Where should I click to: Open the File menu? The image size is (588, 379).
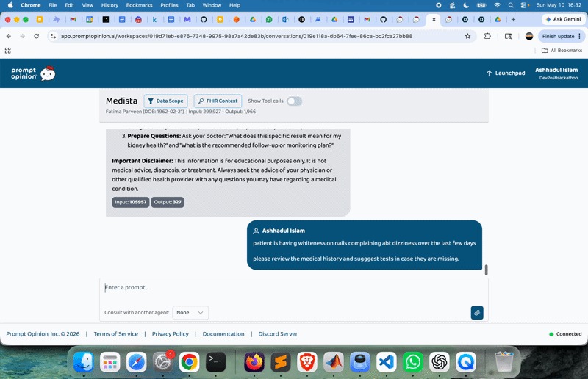52,5
